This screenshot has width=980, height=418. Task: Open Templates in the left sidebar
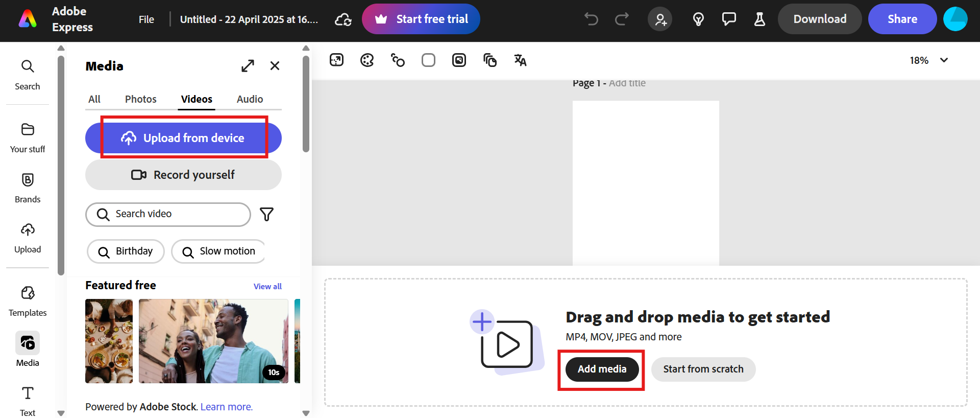(x=28, y=301)
